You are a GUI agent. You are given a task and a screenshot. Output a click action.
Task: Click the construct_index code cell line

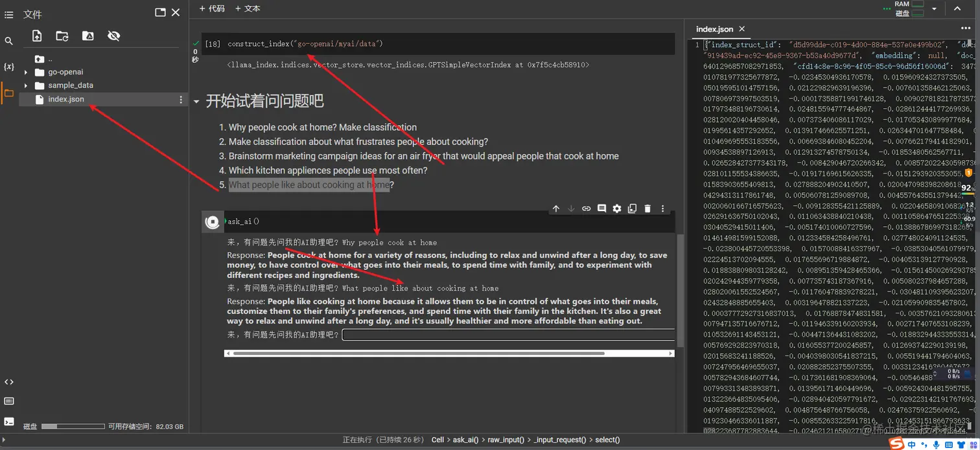point(305,43)
